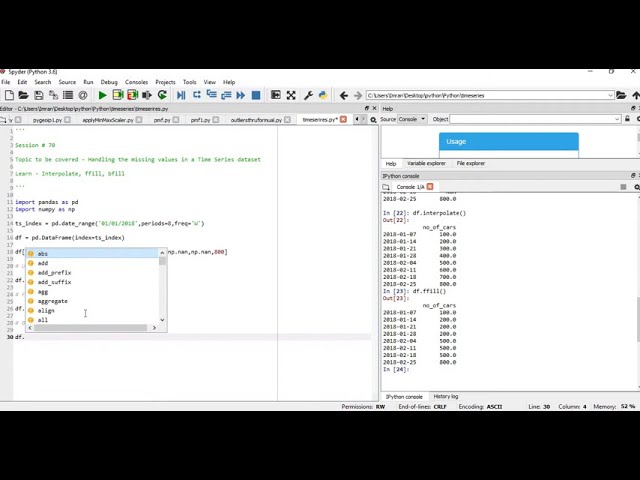Toggle fullscreen mode icon

(x=291, y=95)
